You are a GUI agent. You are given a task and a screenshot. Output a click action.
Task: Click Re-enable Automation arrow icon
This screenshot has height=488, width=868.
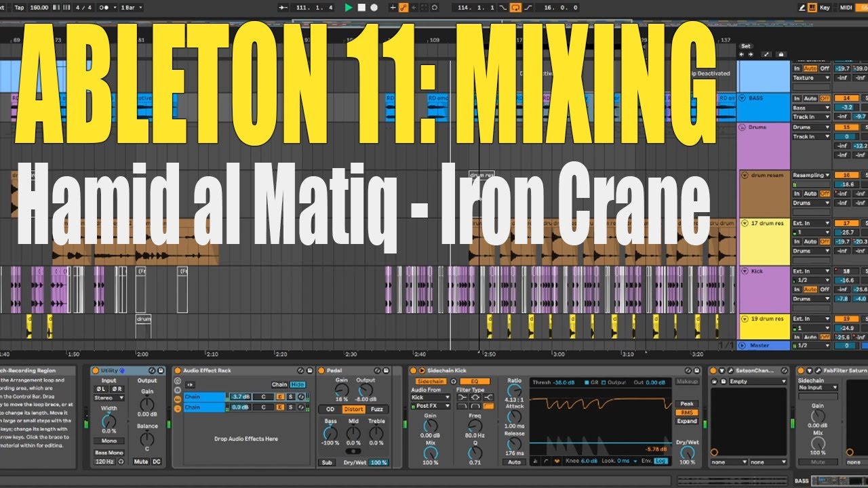(x=414, y=7)
